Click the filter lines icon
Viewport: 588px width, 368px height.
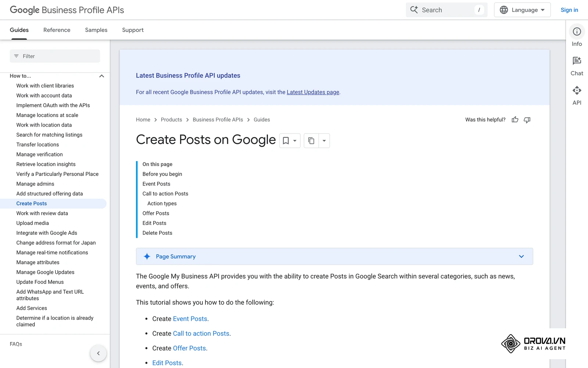[x=16, y=56]
